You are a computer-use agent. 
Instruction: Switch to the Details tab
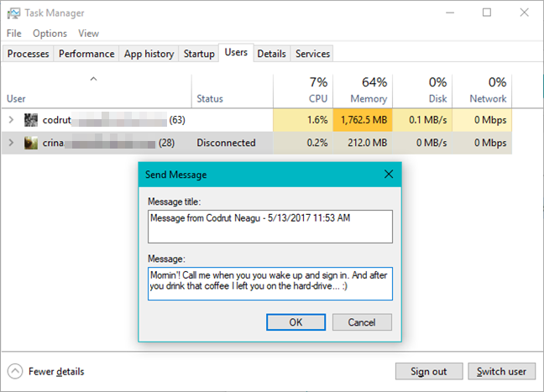pyautogui.click(x=271, y=54)
